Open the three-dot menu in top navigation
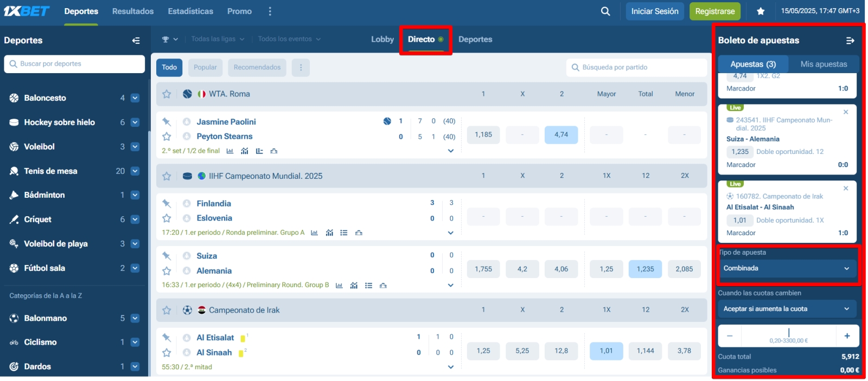Image resolution: width=868 pixels, height=381 pixels. click(x=270, y=11)
